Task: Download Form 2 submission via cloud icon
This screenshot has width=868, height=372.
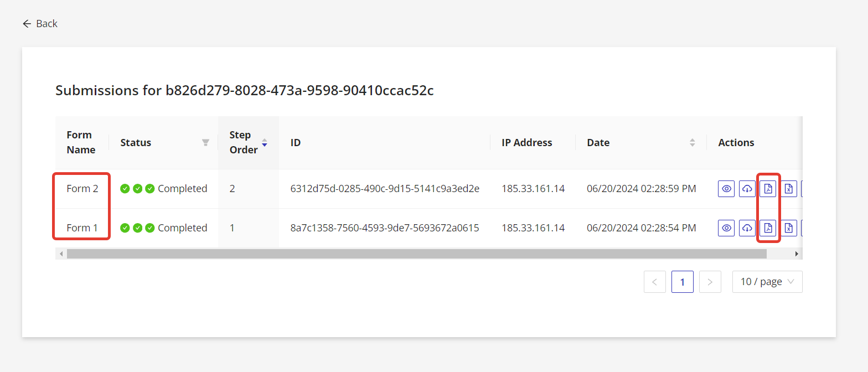Action: (747, 189)
